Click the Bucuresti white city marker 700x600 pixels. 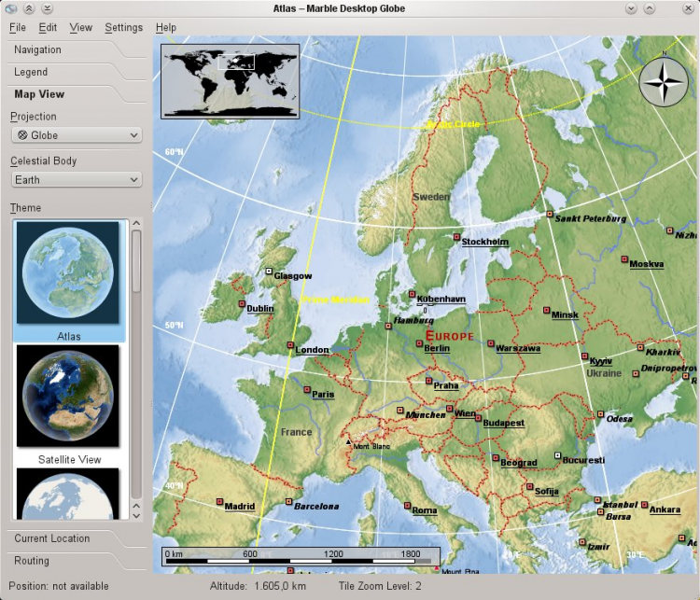[x=557, y=455]
